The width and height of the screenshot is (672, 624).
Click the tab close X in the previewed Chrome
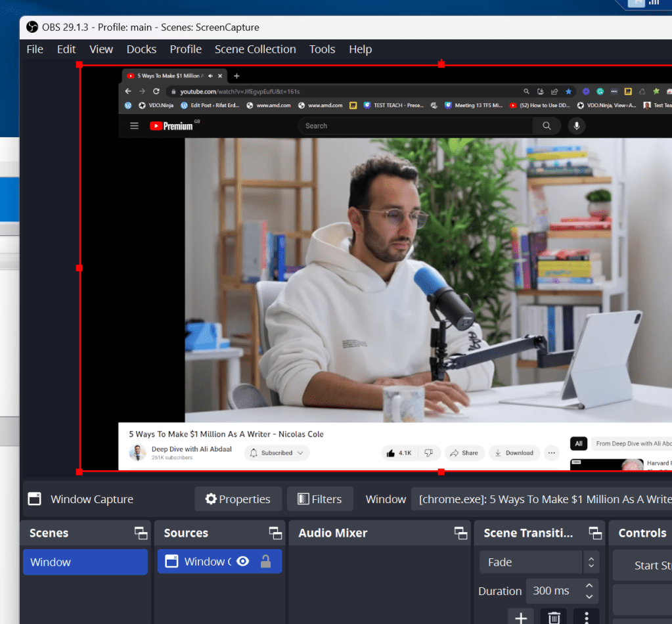(220, 76)
